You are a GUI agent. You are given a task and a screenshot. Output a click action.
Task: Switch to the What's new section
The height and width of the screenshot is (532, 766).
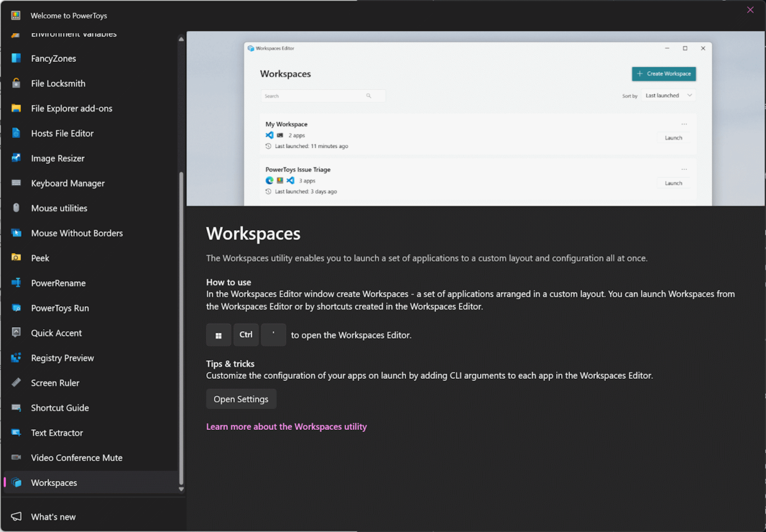click(53, 516)
